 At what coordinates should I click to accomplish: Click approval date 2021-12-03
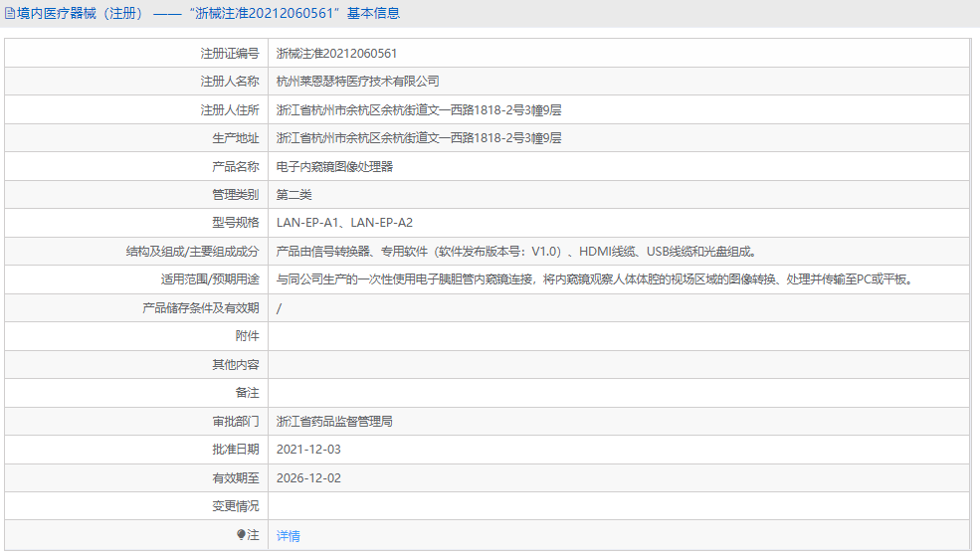click(308, 450)
